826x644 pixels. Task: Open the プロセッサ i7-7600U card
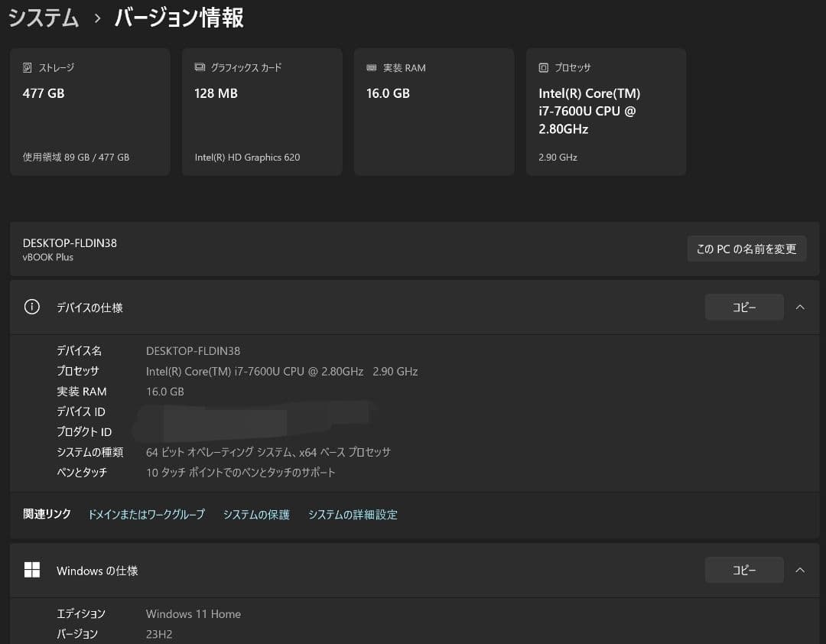click(606, 112)
